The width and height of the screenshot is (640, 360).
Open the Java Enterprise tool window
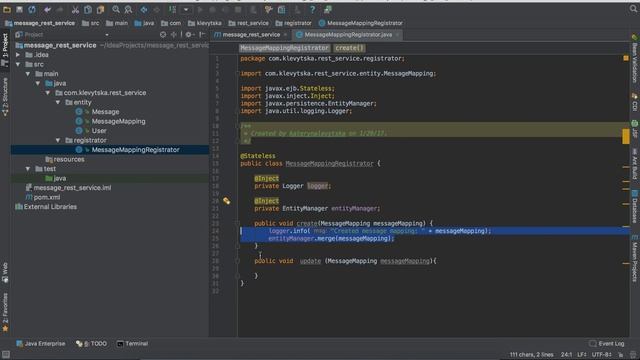[40, 344]
